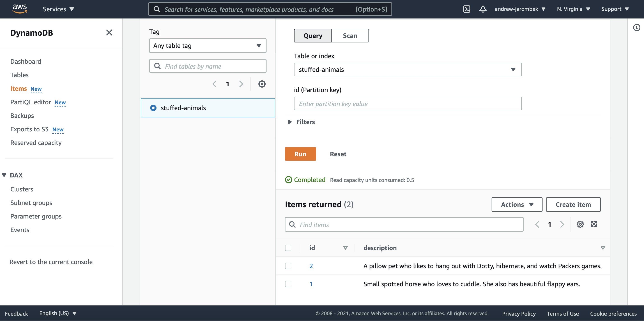
Task: Open item id 2 link
Action: point(311,266)
